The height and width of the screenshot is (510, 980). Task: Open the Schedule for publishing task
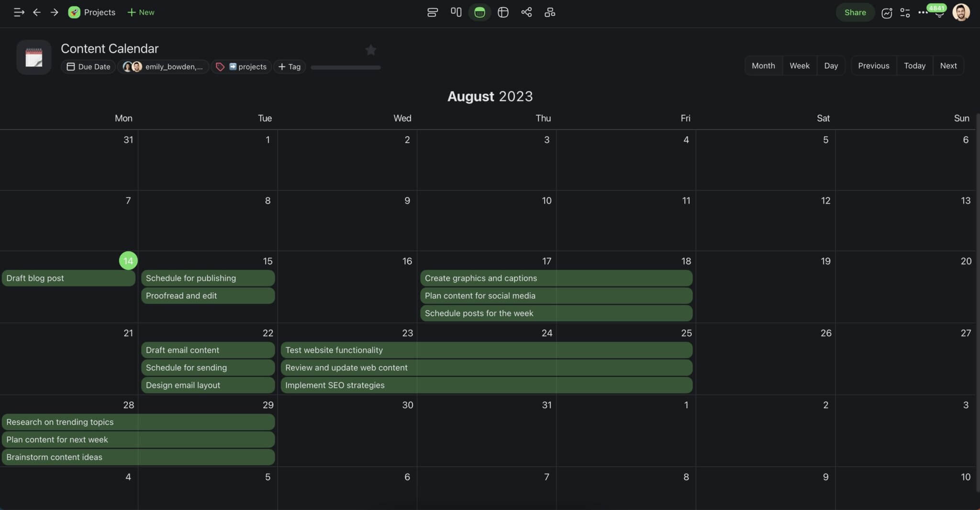(208, 278)
